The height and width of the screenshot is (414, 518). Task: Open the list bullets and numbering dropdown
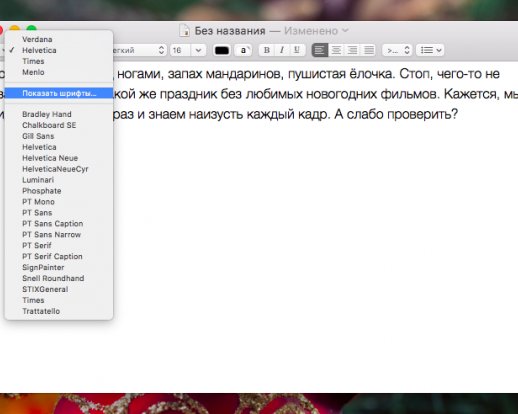pos(430,50)
